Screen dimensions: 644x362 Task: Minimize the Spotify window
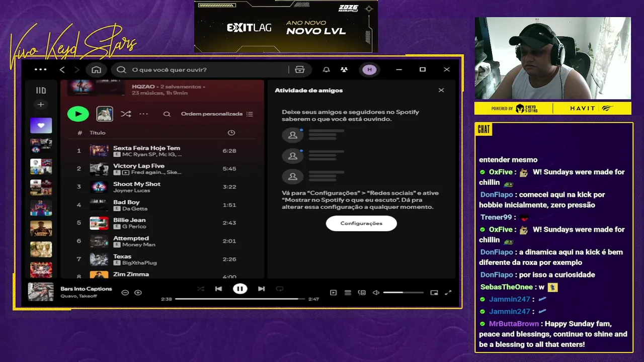(399, 69)
